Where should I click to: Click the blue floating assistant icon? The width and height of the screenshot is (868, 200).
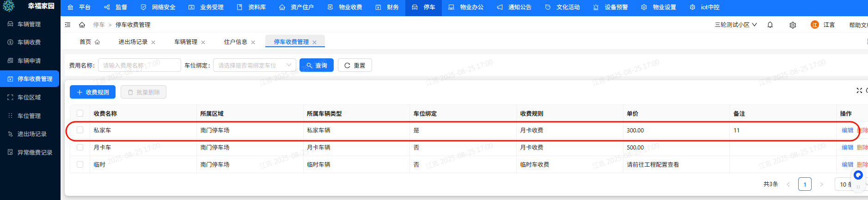(858, 175)
